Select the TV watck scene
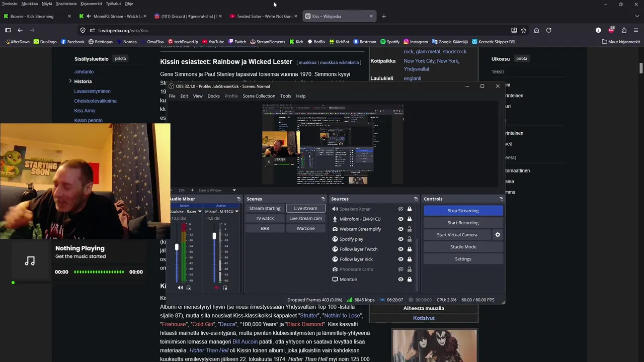Viewport: 644px width, 362px height. point(265,218)
